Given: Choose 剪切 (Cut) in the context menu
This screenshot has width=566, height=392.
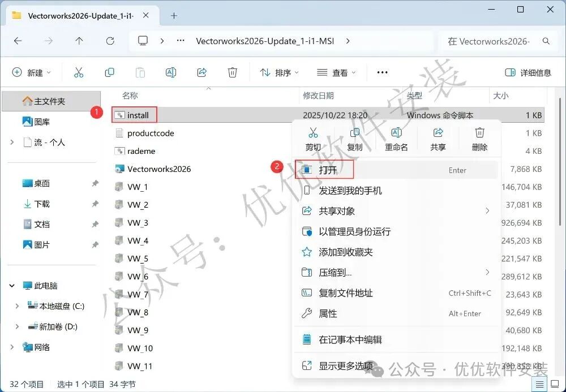Looking at the screenshot, I should [x=313, y=139].
